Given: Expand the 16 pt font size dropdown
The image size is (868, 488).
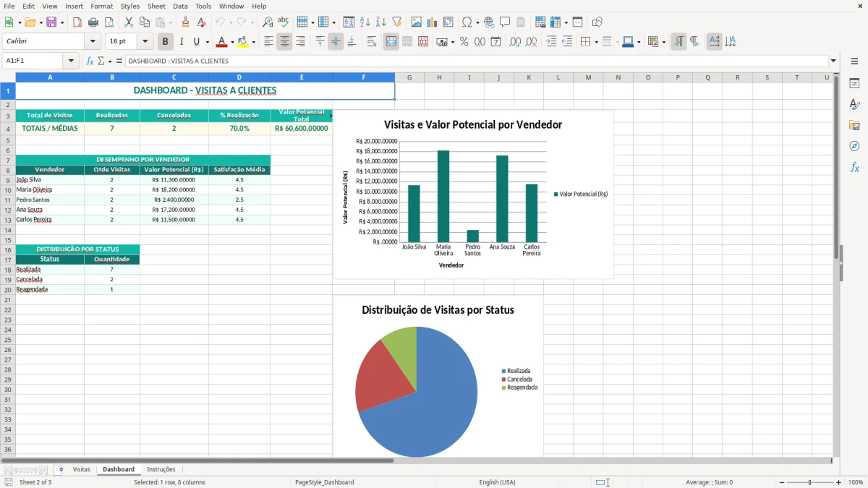Looking at the screenshot, I should click(145, 42).
